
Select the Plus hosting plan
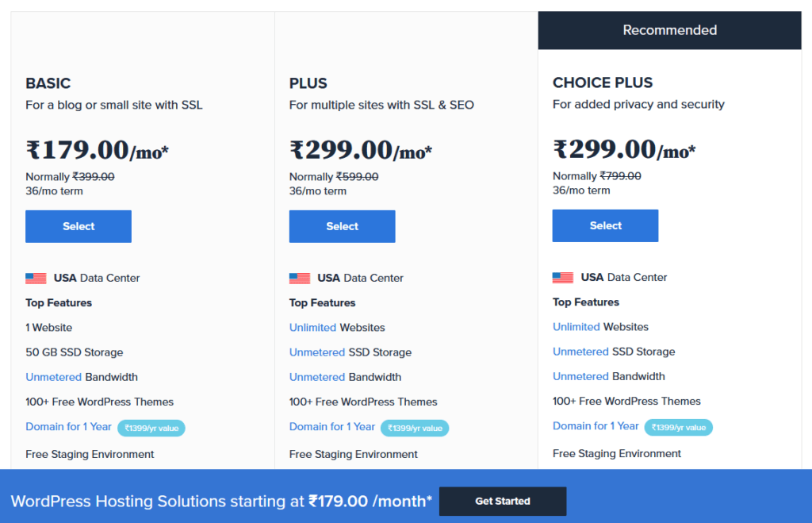342,226
